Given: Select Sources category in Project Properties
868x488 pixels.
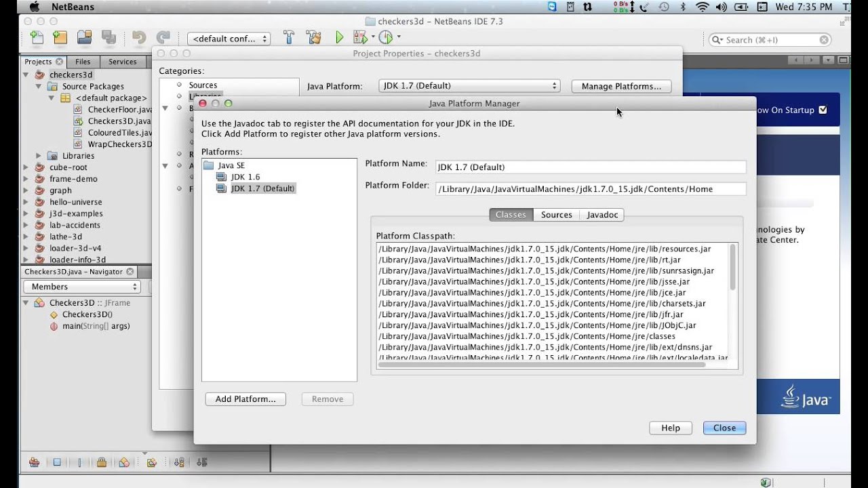Looking at the screenshot, I should click(203, 85).
